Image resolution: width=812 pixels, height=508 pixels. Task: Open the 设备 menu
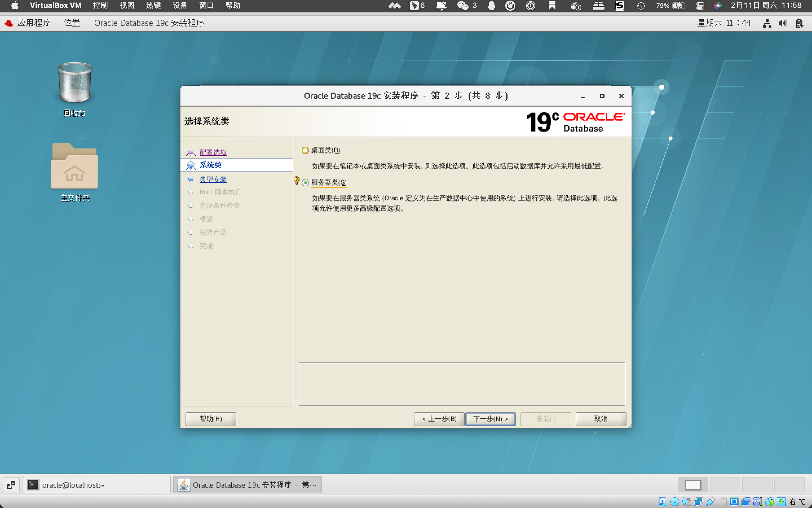[x=180, y=5]
